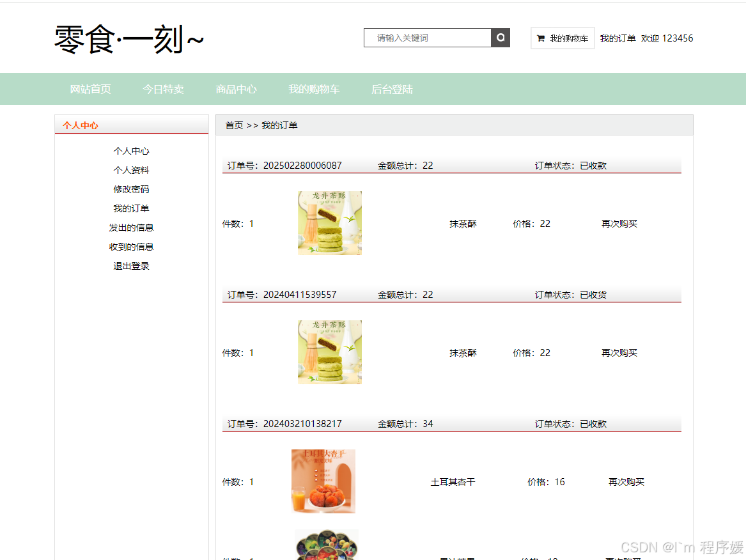Open 发出的信息 in sidebar
This screenshot has height=560, width=746.
(x=131, y=228)
